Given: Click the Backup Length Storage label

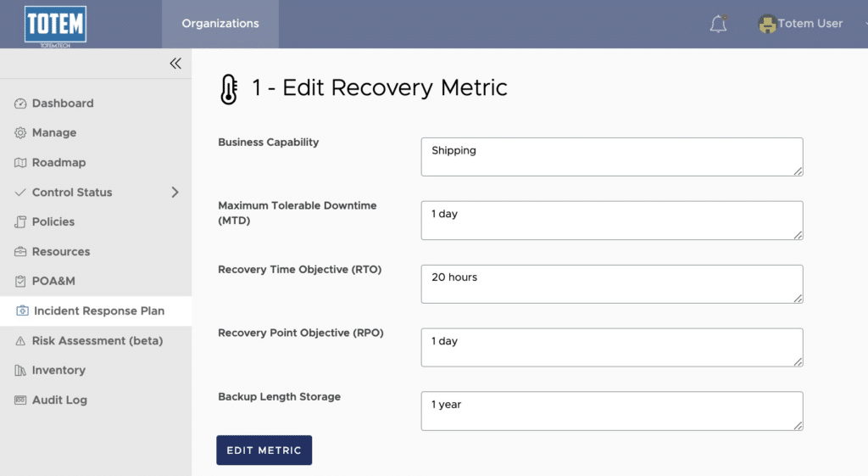Looking at the screenshot, I should (279, 397).
